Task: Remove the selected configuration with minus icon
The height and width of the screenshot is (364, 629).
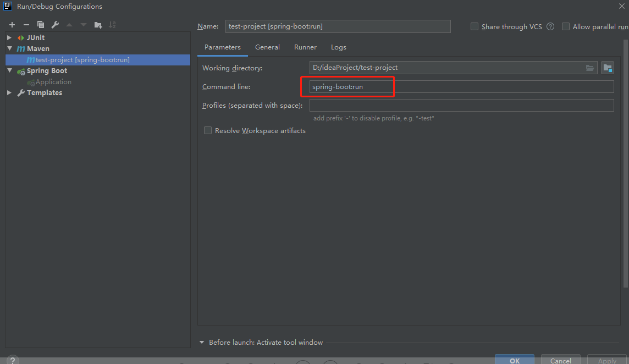Action: coord(26,25)
